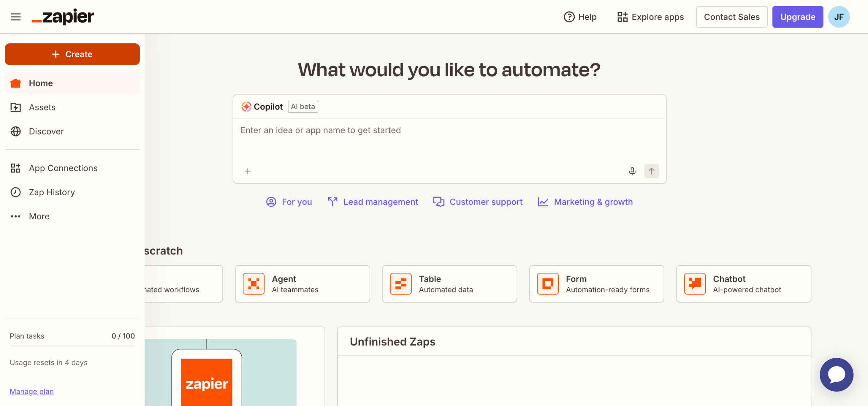Click the orange Create button
Screen dimensions: 868x406
click(72, 54)
